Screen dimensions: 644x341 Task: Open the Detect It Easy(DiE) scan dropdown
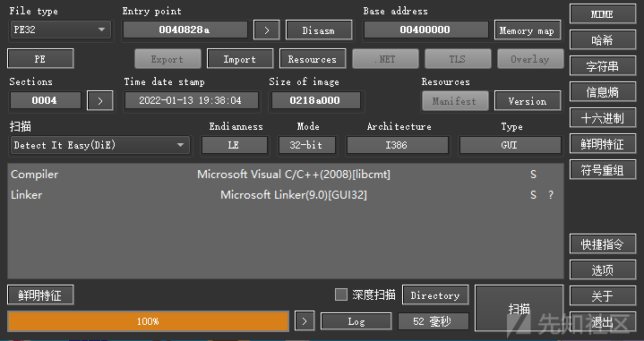pyautogui.click(x=99, y=145)
